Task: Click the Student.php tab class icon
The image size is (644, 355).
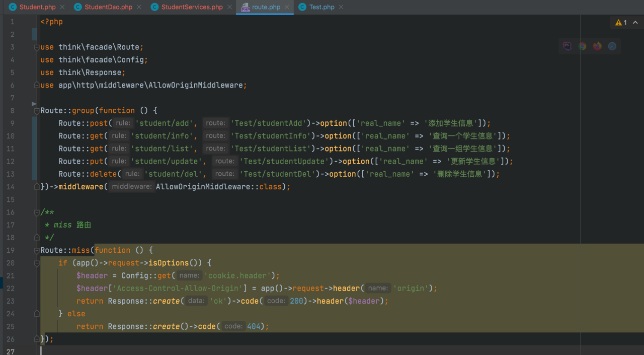Action: tap(13, 7)
